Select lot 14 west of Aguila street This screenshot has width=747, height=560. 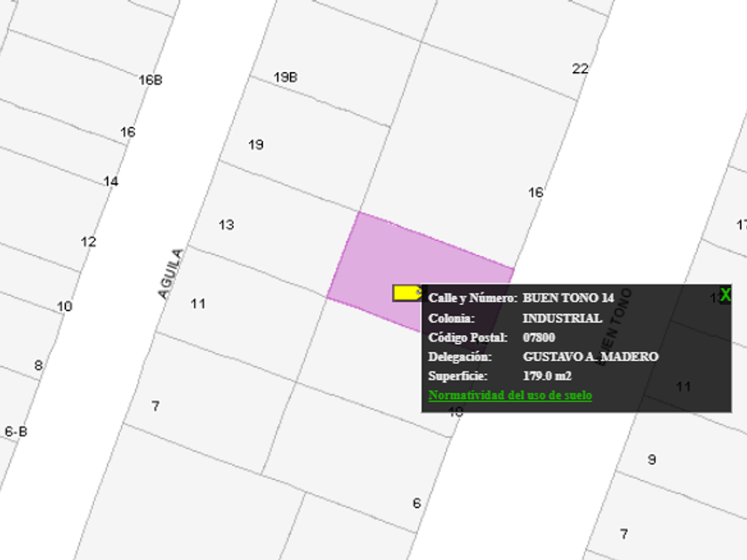[x=110, y=181]
